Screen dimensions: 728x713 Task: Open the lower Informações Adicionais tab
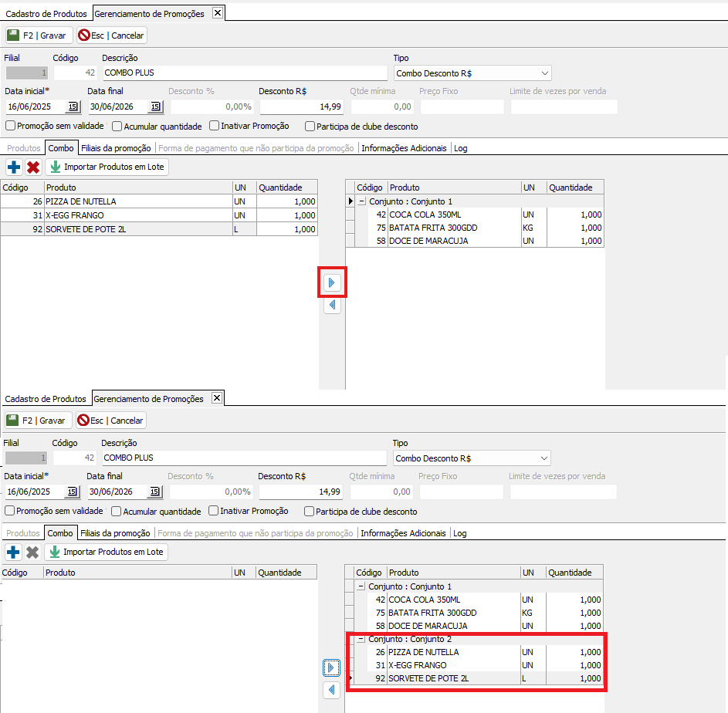click(403, 533)
